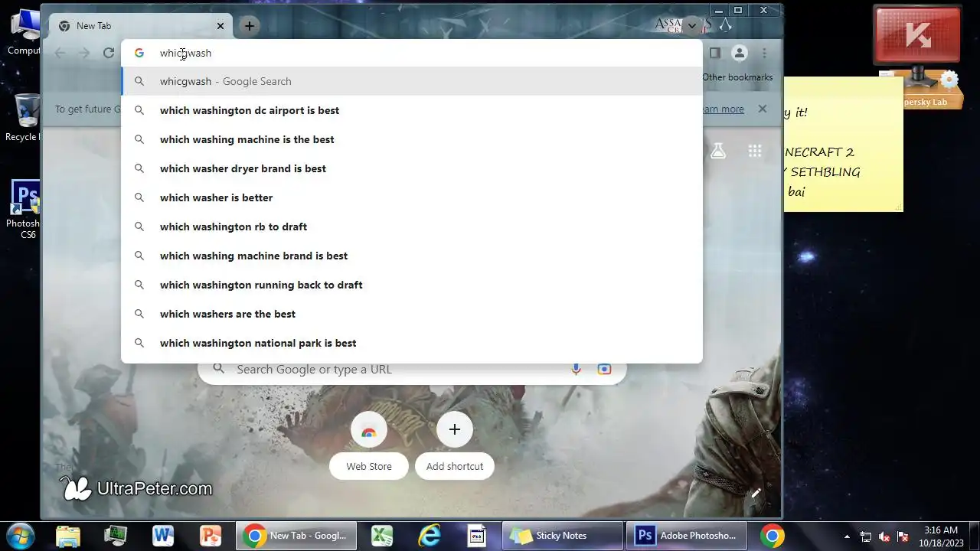Click the reload page icon
Viewport: 980px width, 551px height.
(x=109, y=53)
